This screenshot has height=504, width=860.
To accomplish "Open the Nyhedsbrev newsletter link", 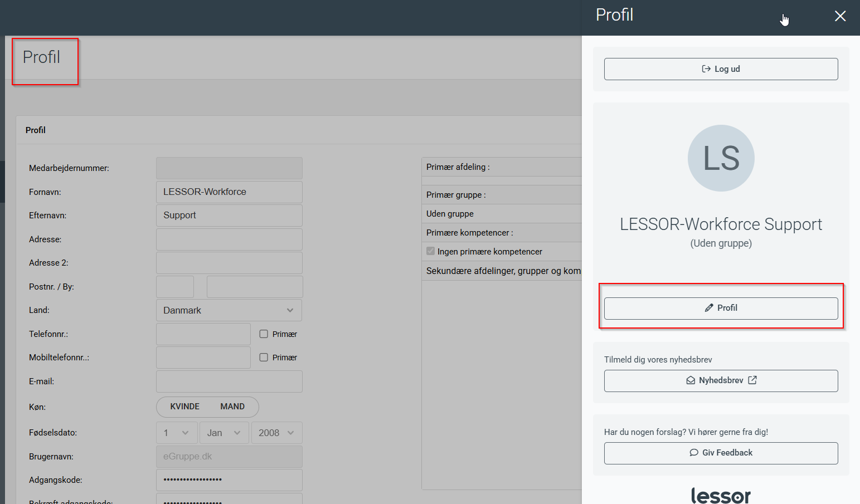I will point(721,380).
